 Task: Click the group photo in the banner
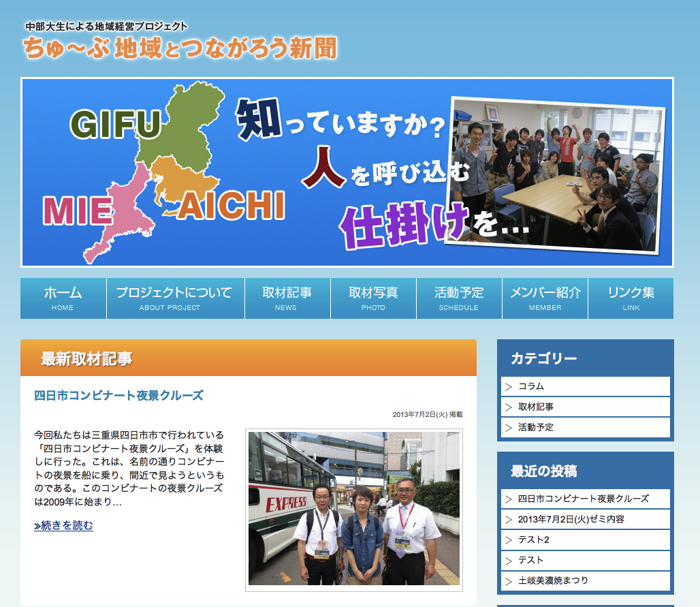coord(556,174)
